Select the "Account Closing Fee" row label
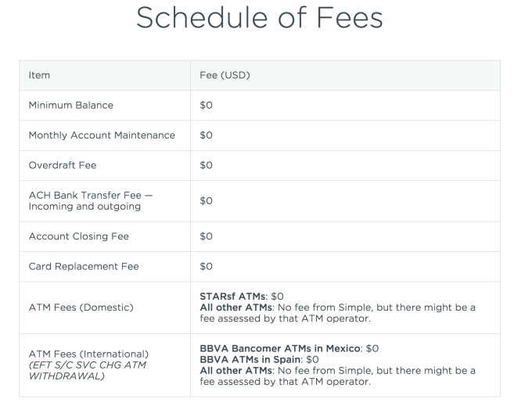Viewport: 532px width, 410px height. pyautogui.click(x=78, y=236)
